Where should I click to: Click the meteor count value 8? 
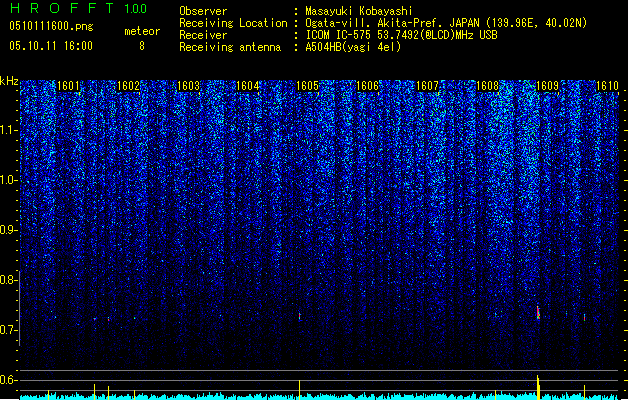[142, 46]
